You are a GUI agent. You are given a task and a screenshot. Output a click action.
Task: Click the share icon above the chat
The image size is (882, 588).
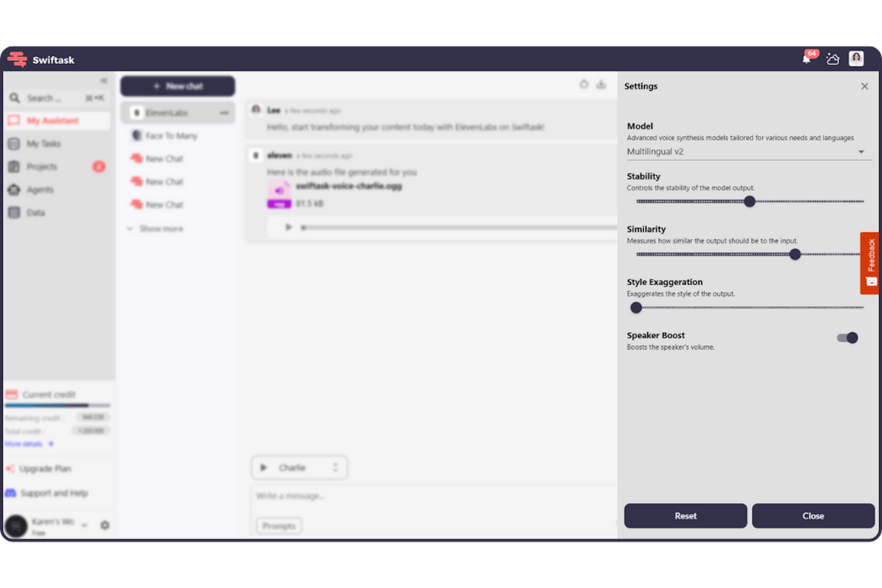pos(584,84)
